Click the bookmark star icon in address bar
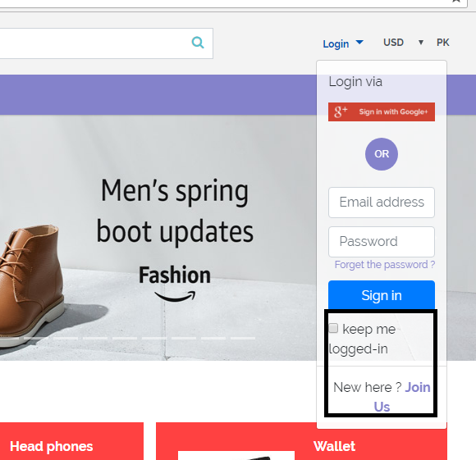This screenshot has height=460, width=476. pyautogui.click(x=456, y=1)
